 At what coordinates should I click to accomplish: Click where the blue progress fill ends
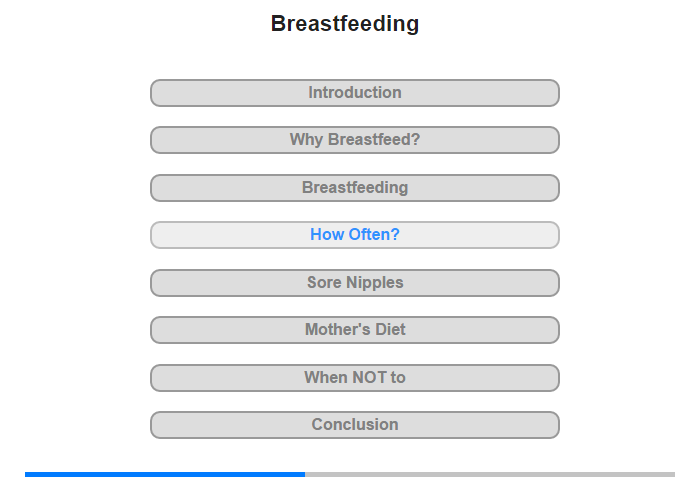[305, 474]
